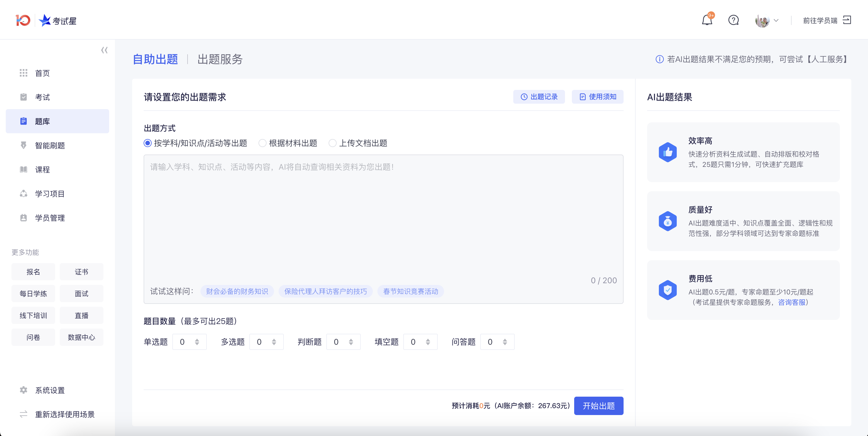Click the 智能刷题 badge icon
This screenshot has height=436, width=868.
(x=23, y=145)
